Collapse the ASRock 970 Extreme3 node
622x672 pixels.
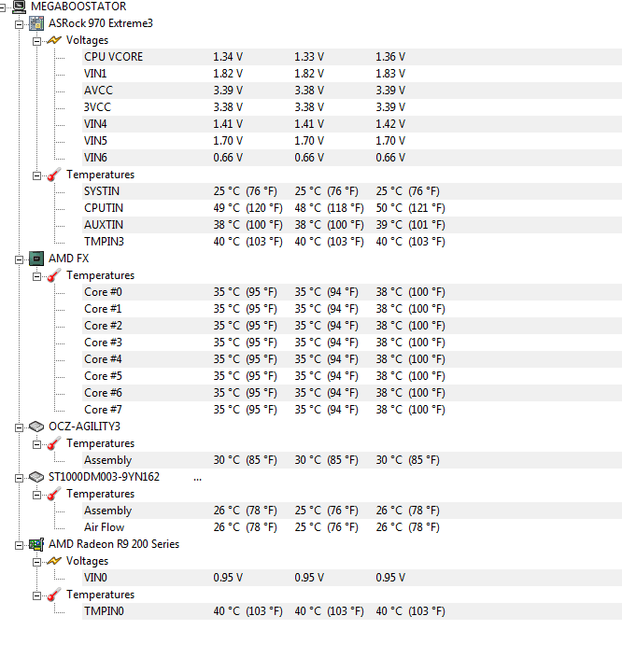[20, 25]
